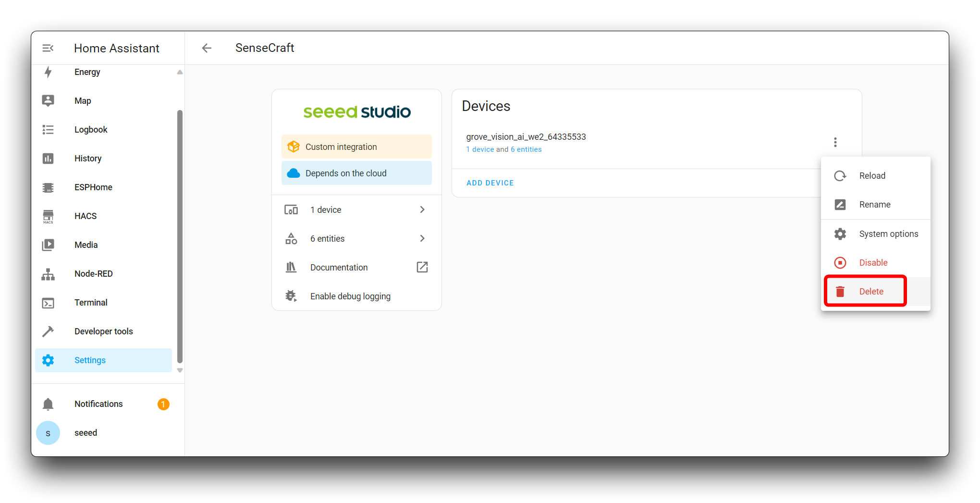Click the bug icon for debug logging
The width and height of the screenshot is (980, 503).
click(291, 296)
